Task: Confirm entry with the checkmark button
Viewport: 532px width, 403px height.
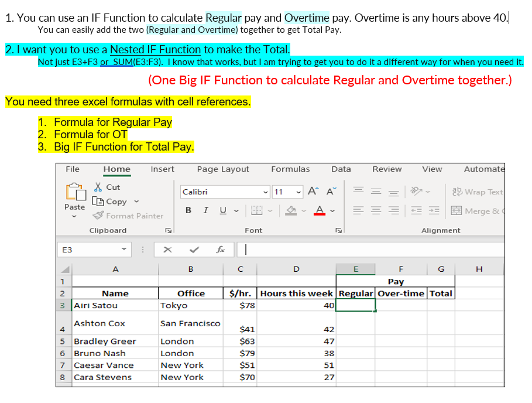Action: point(193,250)
